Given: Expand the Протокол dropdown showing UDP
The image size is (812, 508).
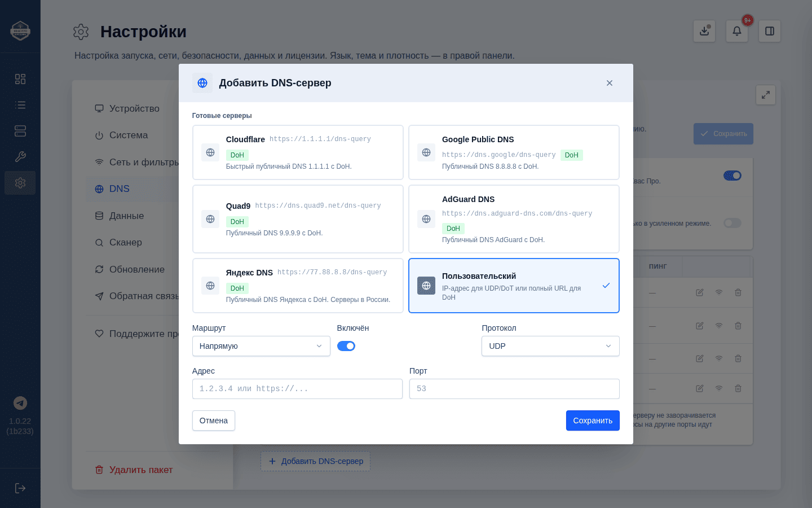Looking at the screenshot, I should (x=550, y=346).
